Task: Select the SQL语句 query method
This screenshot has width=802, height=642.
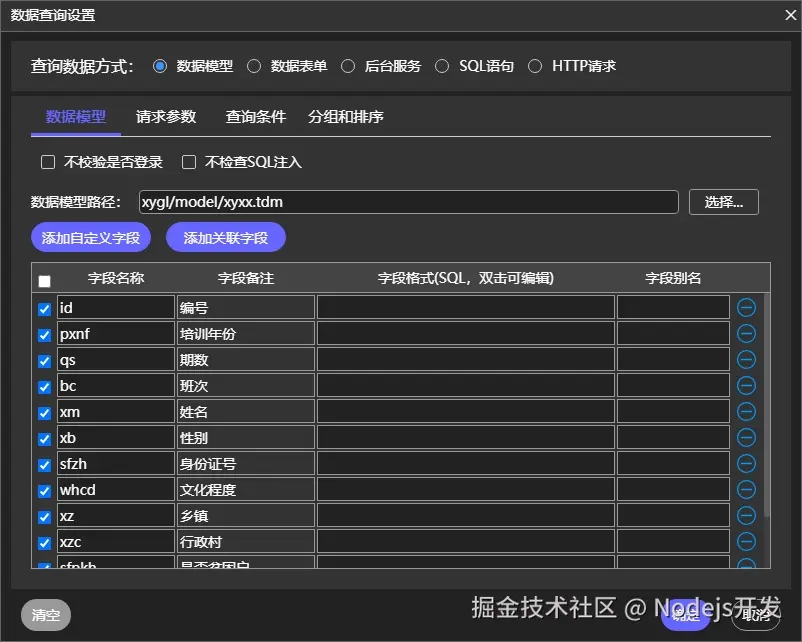Action: 442,65
